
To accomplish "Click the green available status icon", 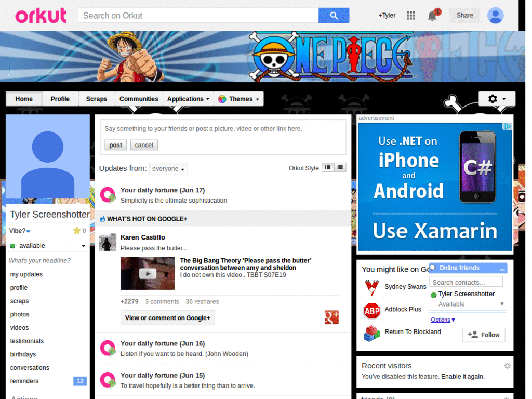I will [x=12, y=246].
